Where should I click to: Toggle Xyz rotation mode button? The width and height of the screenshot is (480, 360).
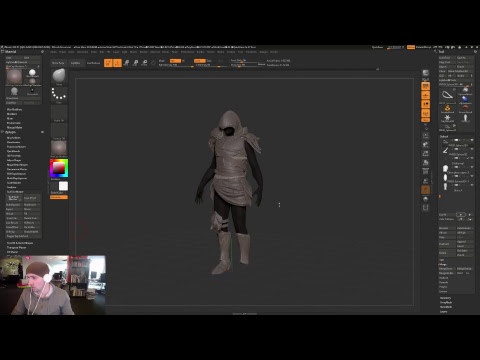426,113
